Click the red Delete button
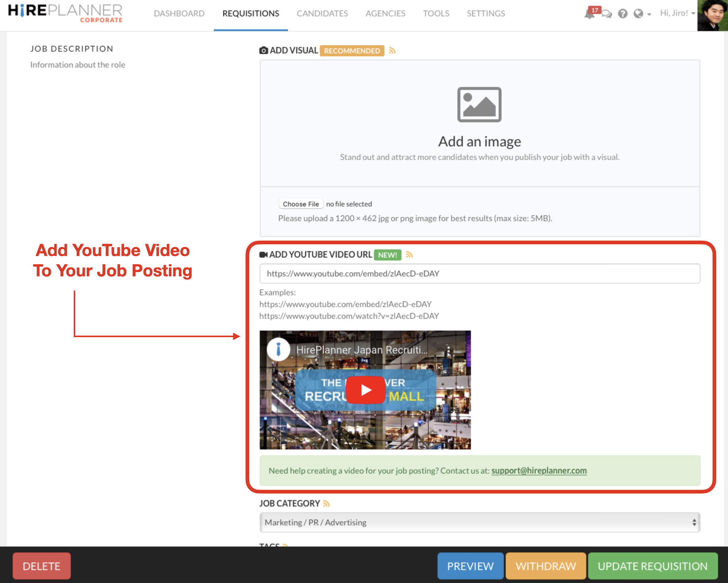This screenshot has height=583, width=728. (42, 566)
